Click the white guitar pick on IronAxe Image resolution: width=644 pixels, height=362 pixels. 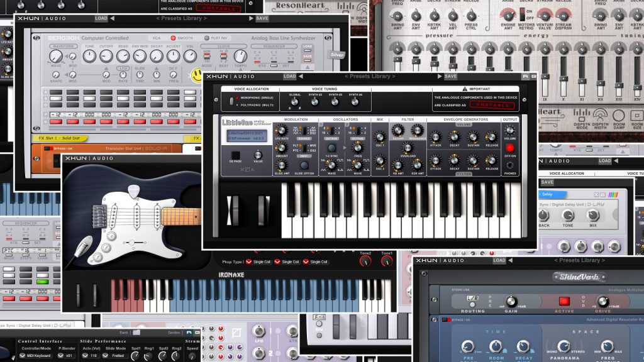(133, 191)
